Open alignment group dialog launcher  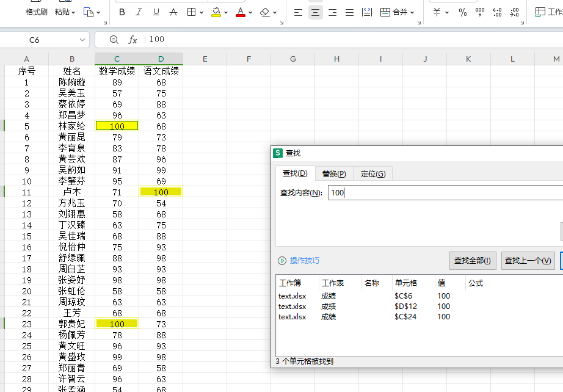pyautogui.click(x=419, y=23)
